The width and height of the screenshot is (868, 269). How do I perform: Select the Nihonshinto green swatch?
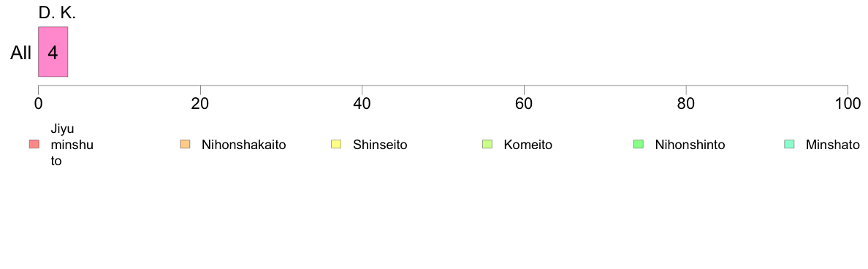coord(638,145)
